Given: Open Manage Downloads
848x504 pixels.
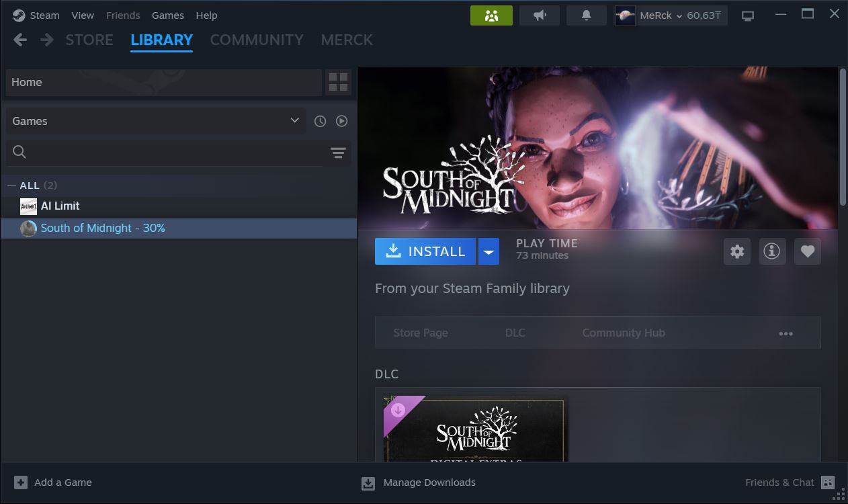Looking at the screenshot, I should tap(419, 482).
